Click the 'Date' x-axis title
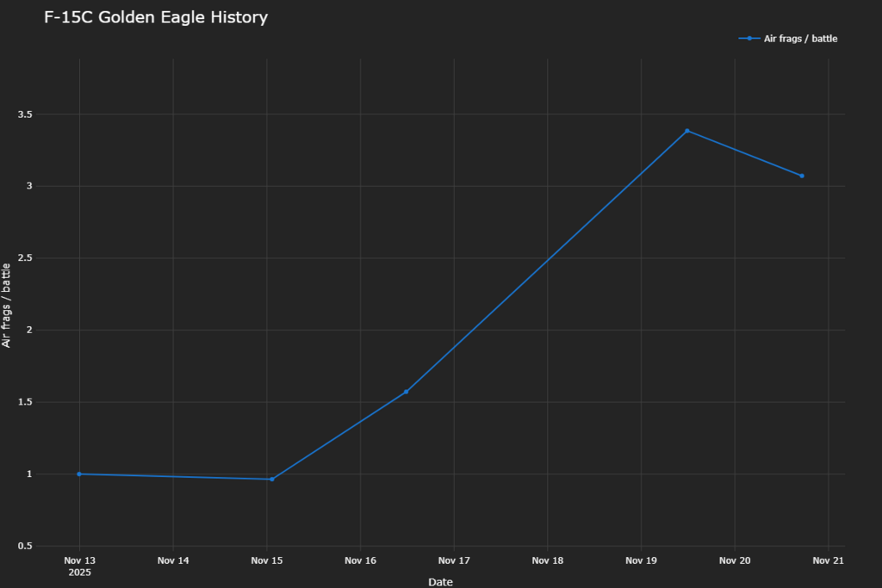Image resolution: width=882 pixels, height=588 pixels. [440, 582]
